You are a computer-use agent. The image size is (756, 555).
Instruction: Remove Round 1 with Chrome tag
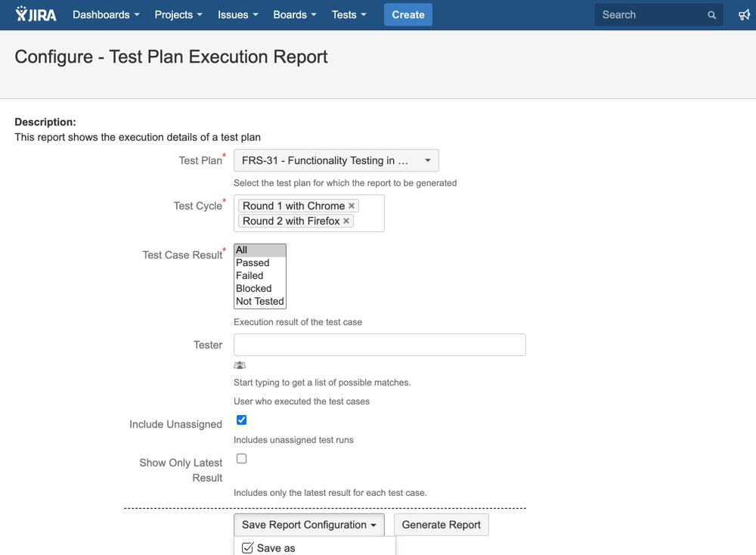tap(352, 206)
